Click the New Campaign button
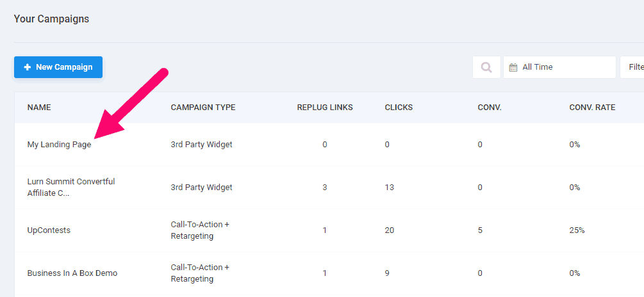The height and width of the screenshot is (297, 644). click(x=58, y=67)
